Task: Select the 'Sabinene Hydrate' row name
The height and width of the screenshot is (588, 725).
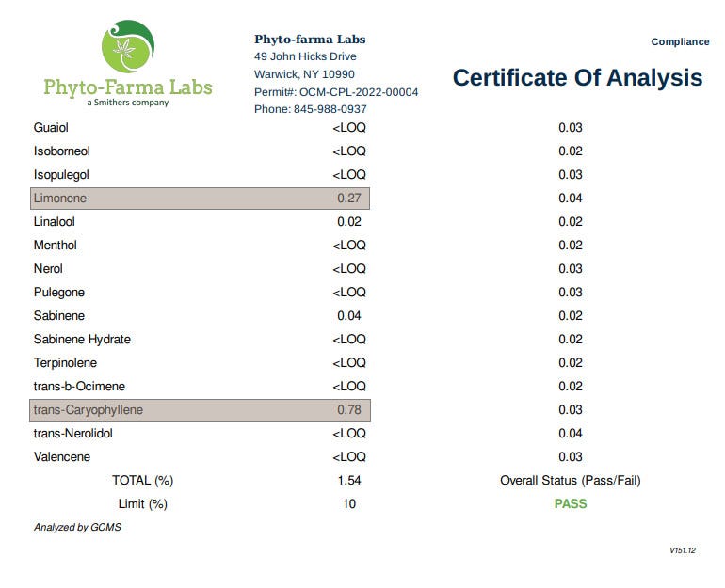Action: pyautogui.click(x=82, y=340)
